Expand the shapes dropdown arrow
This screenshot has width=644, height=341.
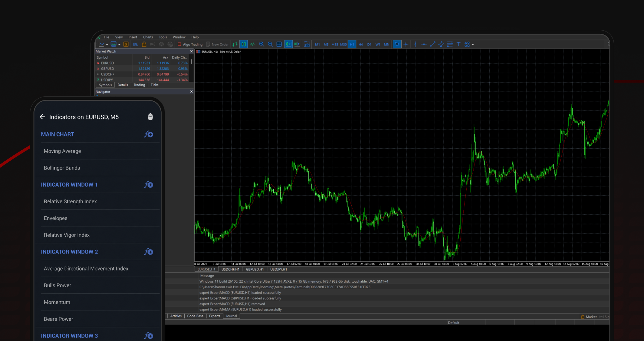click(x=473, y=45)
